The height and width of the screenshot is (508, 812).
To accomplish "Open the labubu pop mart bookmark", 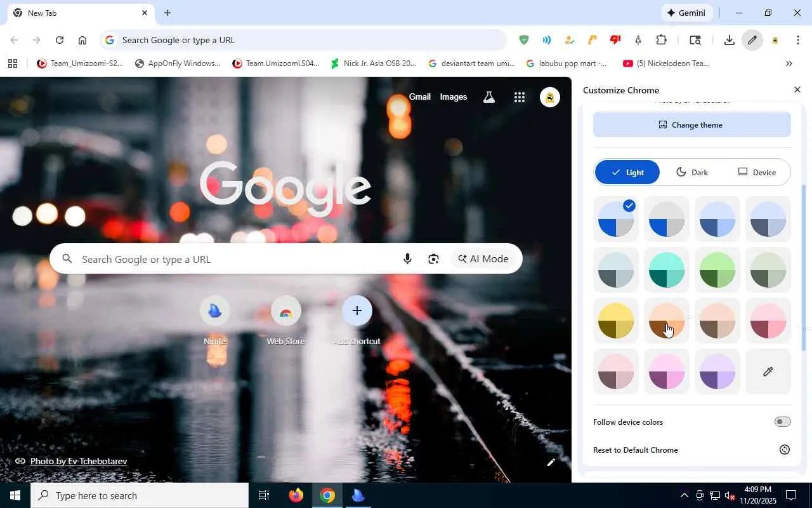I will (566, 63).
